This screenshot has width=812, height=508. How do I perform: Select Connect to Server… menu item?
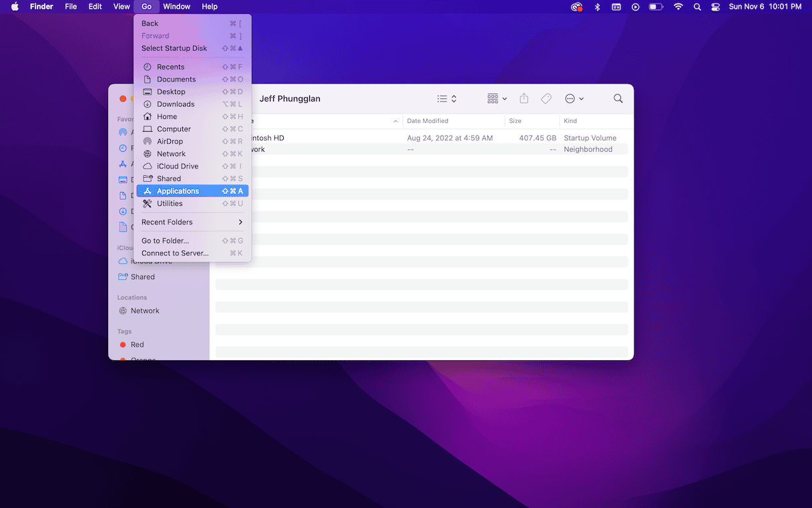click(x=192, y=253)
